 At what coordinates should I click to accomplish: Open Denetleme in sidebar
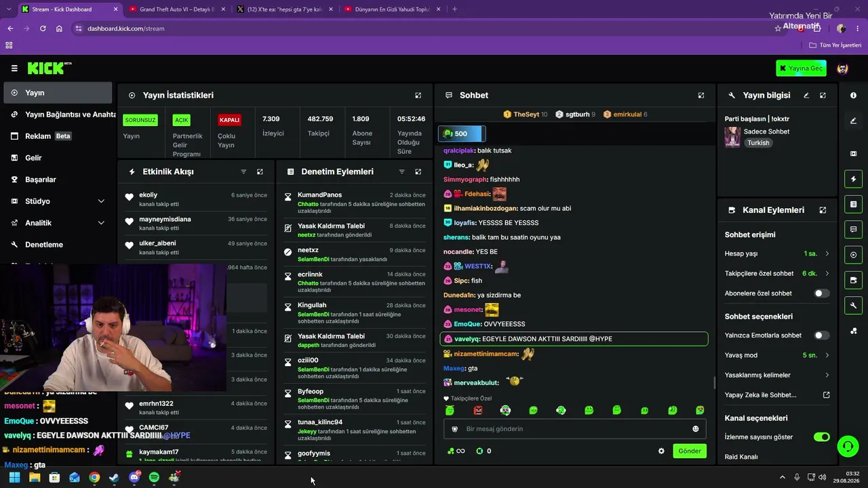click(58, 245)
